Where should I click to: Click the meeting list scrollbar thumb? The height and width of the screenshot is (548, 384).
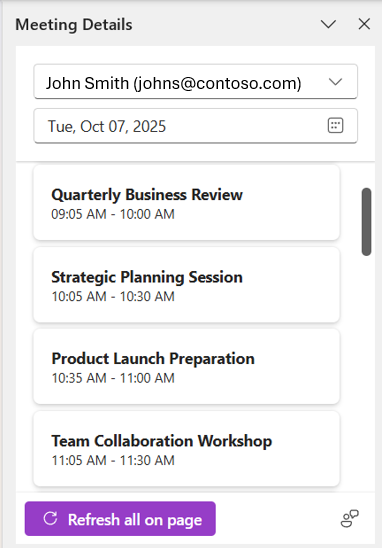366,222
